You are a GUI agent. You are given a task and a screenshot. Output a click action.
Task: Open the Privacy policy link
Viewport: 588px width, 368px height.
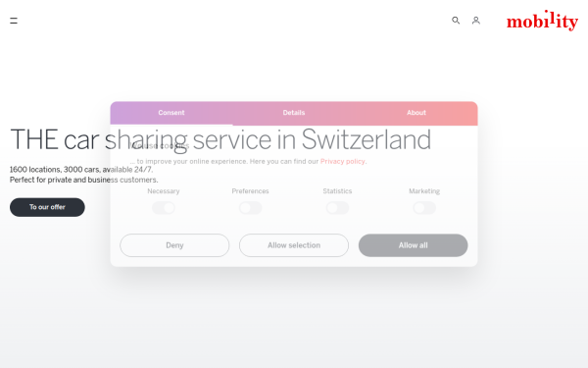(342, 162)
